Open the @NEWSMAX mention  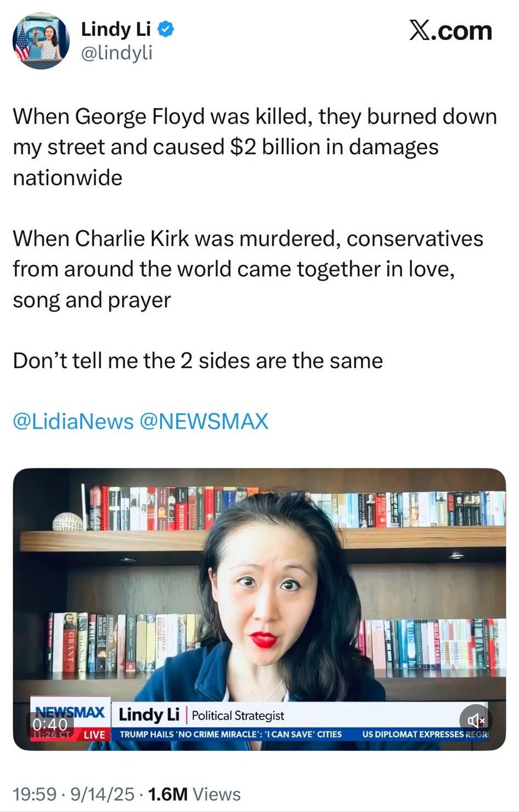pos(205,421)
